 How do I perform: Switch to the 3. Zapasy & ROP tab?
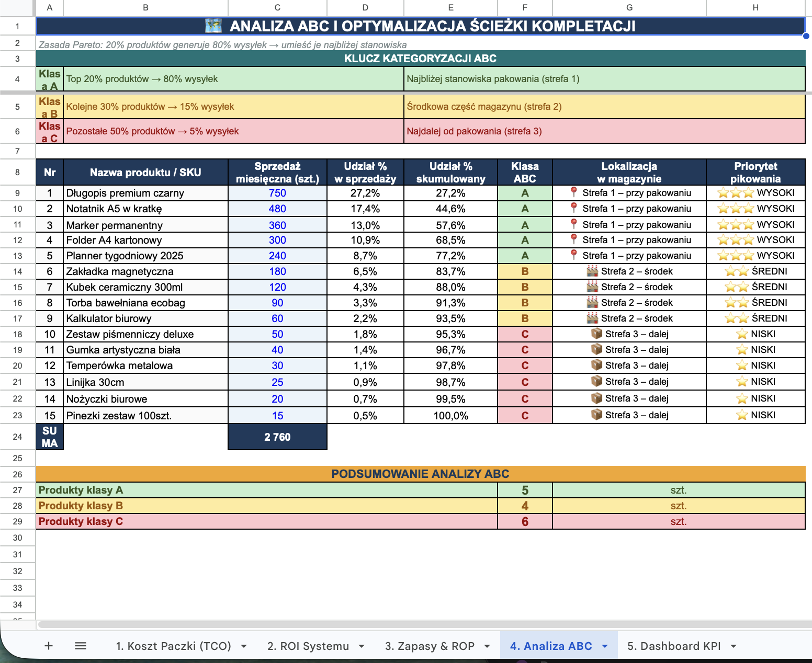430,646
